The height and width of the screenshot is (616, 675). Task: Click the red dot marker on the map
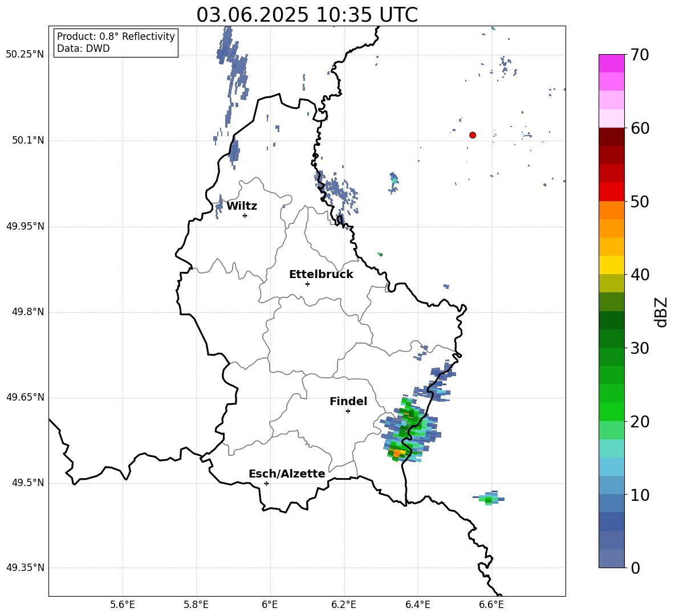coord(472,135)
